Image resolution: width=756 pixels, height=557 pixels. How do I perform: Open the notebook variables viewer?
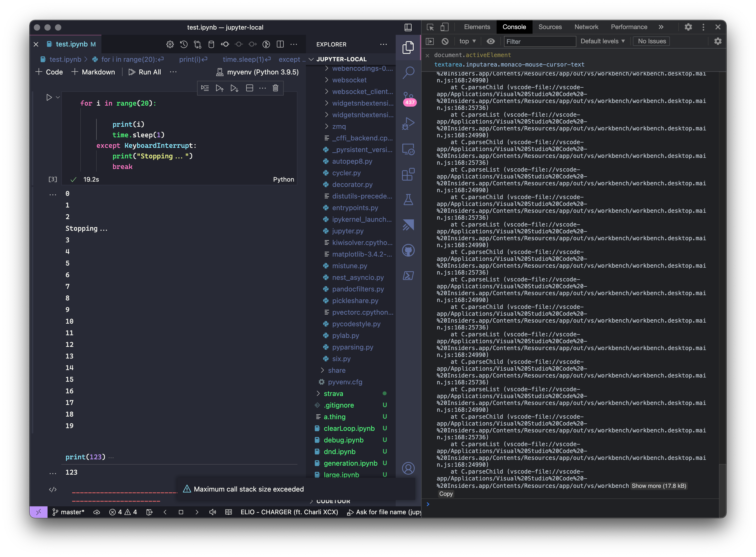coord(212,44)
